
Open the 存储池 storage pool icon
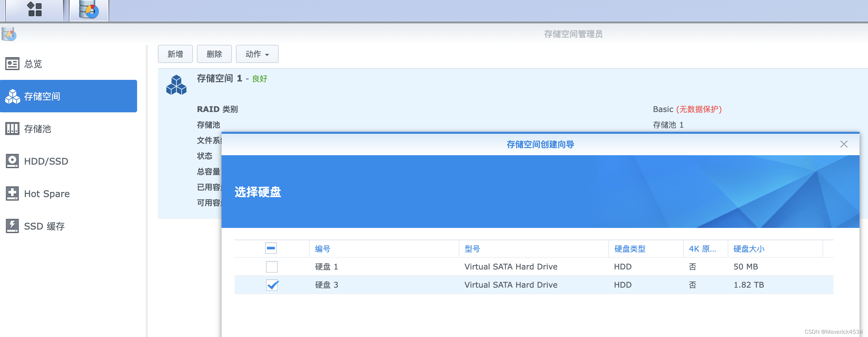(x=12, y=129)
